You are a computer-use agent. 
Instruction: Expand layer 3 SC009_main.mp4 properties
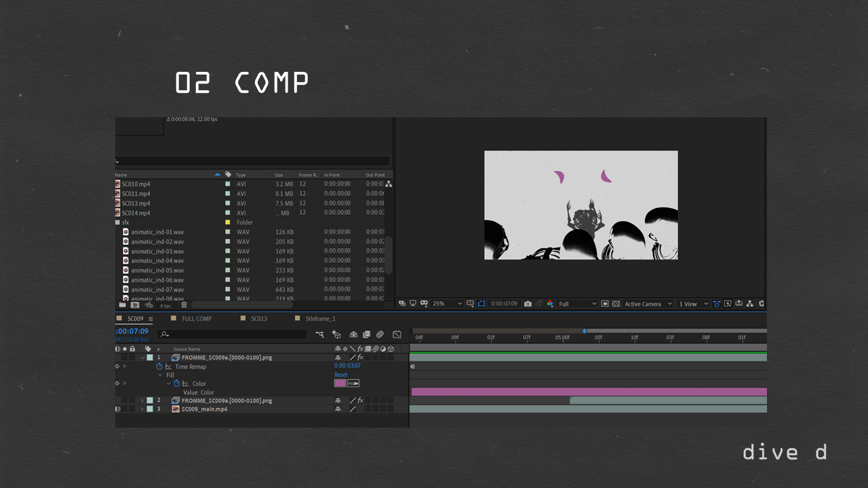click(x=142, y=409)
